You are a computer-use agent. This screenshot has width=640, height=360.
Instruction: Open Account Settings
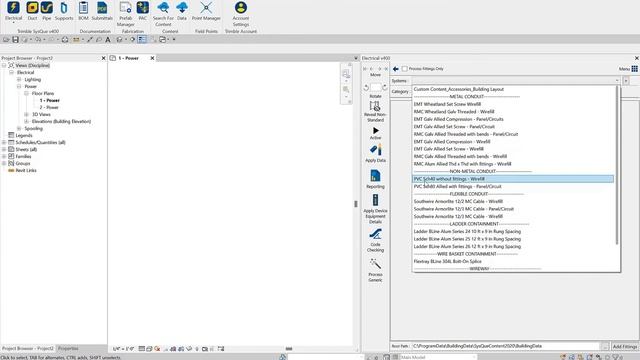tap(241, 13)
